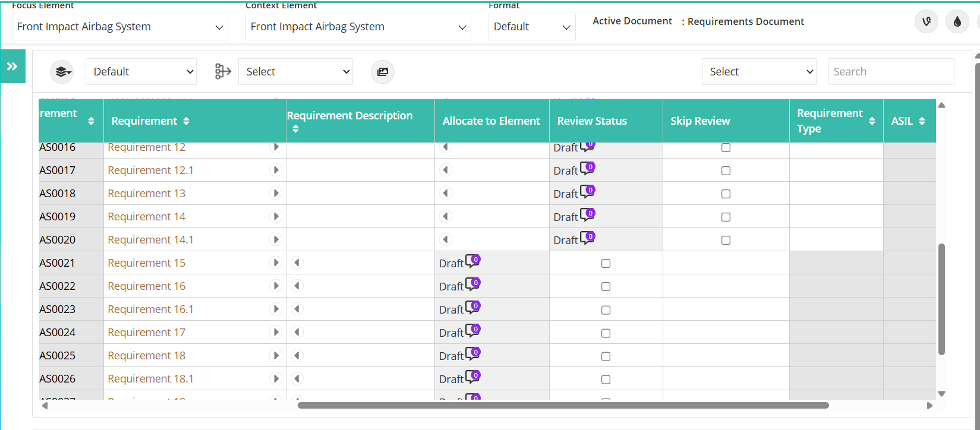Check the checkbox in row AS0024
This screenshot has width=980, height=430.
tap(606, 333)
